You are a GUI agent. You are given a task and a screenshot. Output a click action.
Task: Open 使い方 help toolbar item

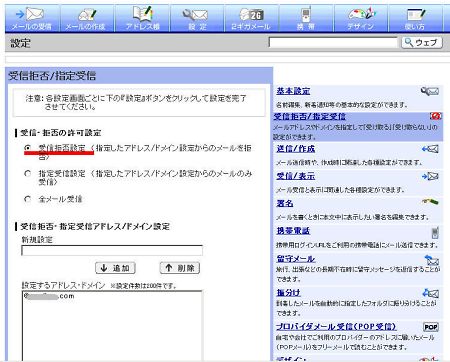click(415, 19)
